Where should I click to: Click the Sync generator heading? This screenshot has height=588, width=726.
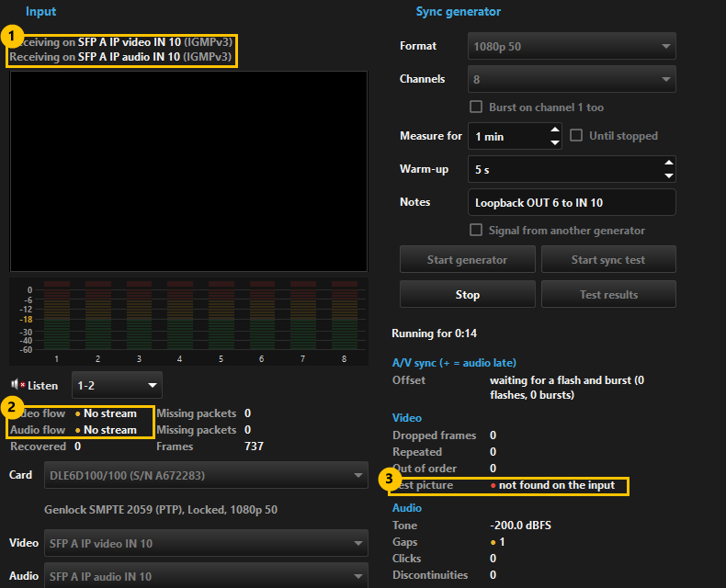tap(458, 12)
